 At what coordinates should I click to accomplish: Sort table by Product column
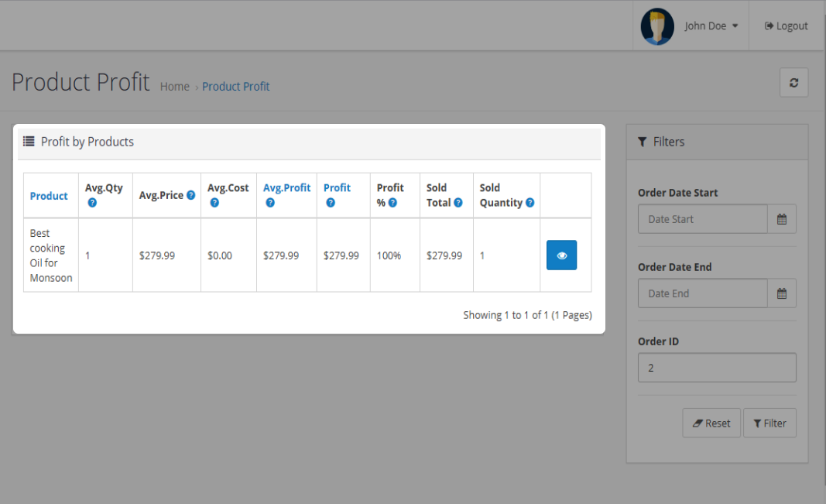[x=49, y=196]
